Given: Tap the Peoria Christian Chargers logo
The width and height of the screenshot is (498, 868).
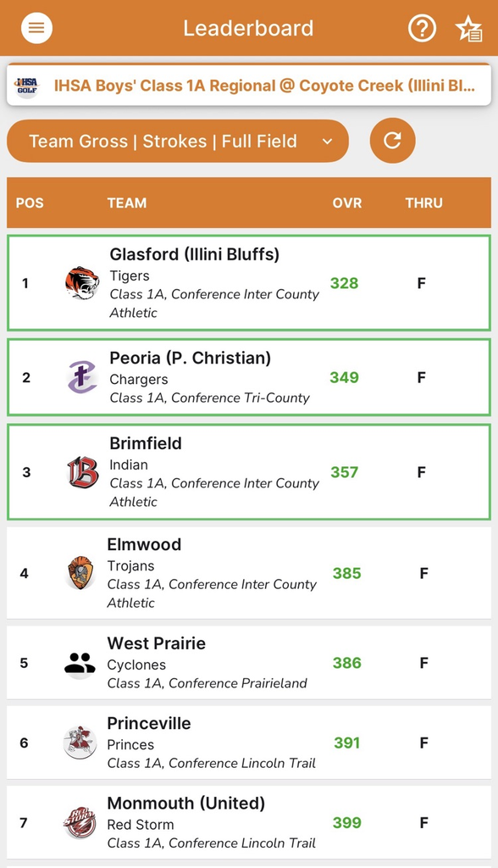Looking at the screenshot, I should coord(82,377).
